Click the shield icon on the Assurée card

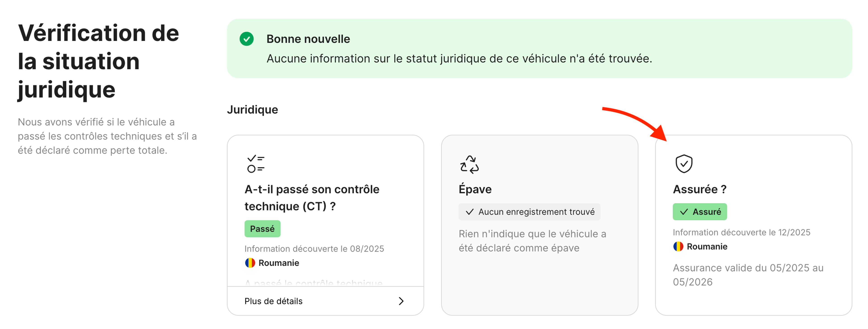[684, 163]
